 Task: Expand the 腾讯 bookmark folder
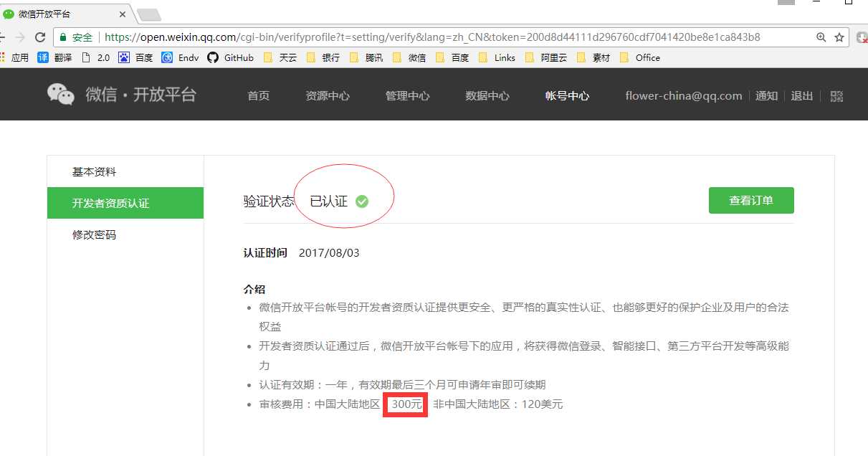(x=366, y=57)
